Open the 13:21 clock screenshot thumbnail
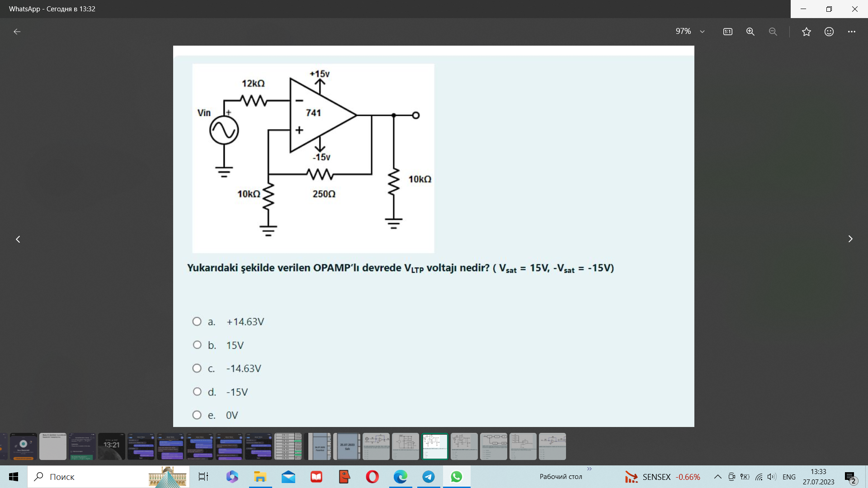 pos(112,446)
